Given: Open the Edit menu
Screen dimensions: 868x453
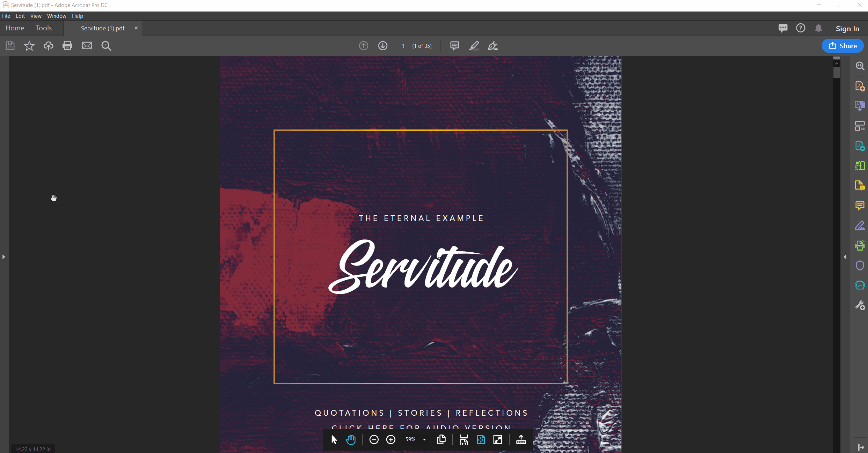Looking at the screenshot, I should coord(20,16).
